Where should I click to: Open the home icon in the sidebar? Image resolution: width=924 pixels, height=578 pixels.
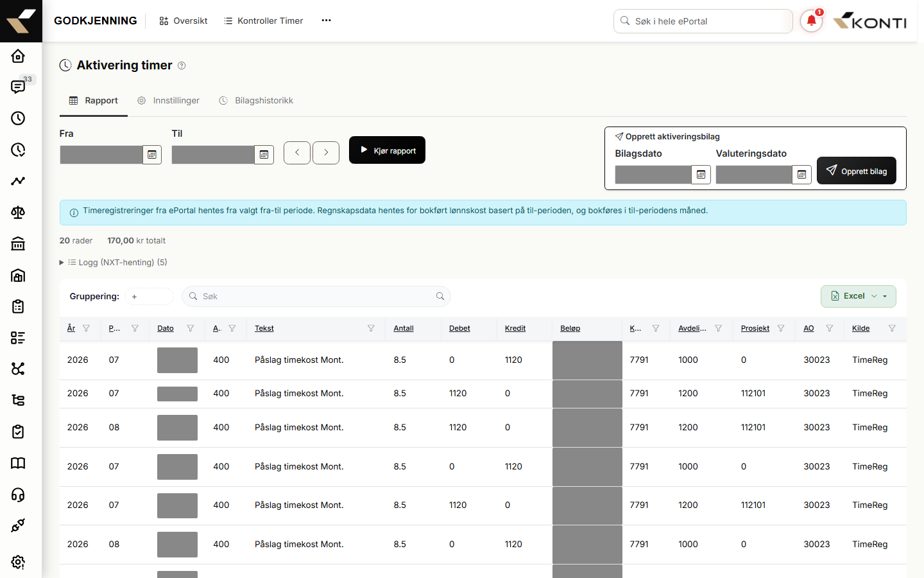18,56
